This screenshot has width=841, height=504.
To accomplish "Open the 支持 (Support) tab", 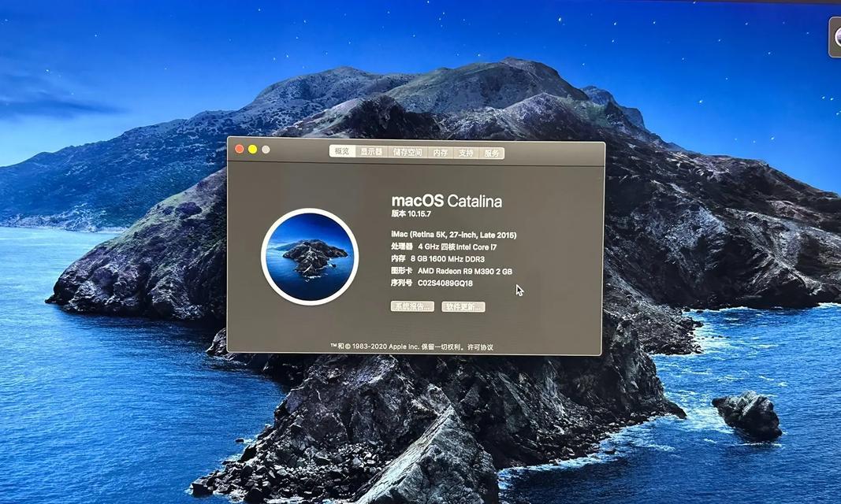I will coord(466,154).
